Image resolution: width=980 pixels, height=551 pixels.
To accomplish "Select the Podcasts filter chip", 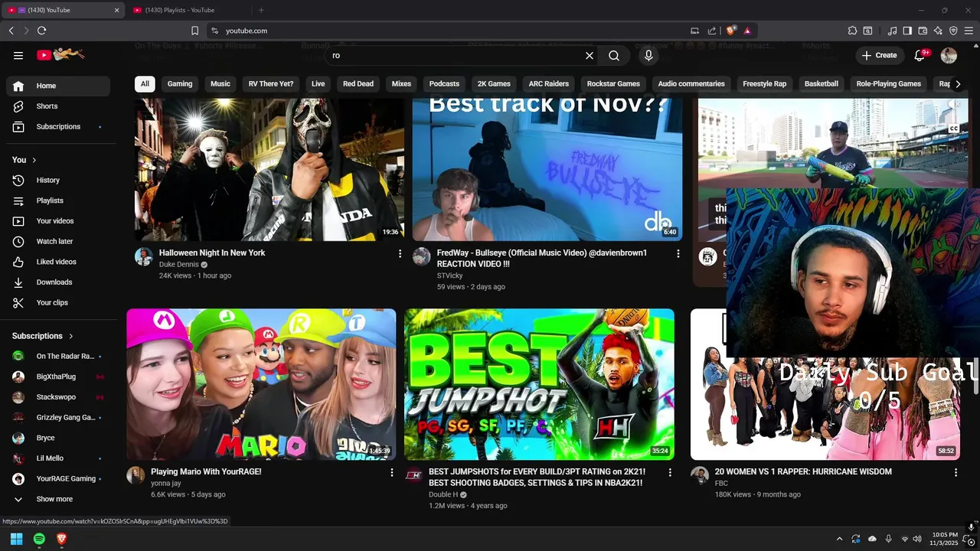I will coord(444,83).
